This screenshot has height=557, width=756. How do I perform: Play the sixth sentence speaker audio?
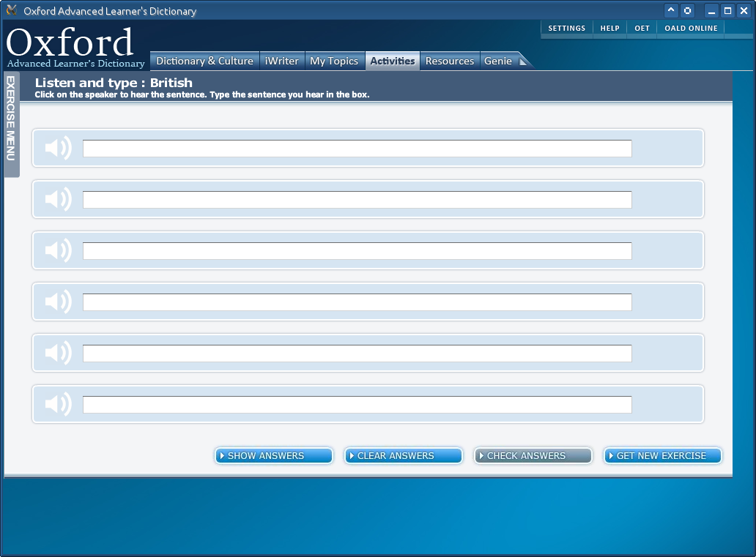(x=59, y=404)
